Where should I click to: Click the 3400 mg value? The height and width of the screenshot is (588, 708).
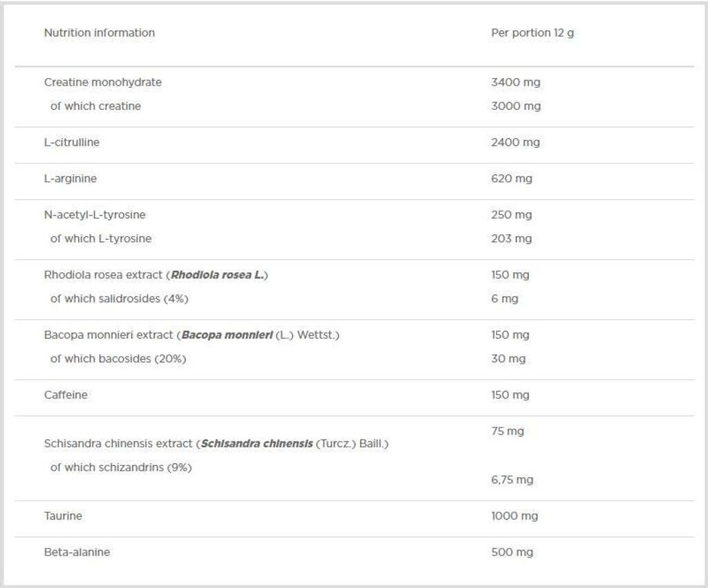515,82
